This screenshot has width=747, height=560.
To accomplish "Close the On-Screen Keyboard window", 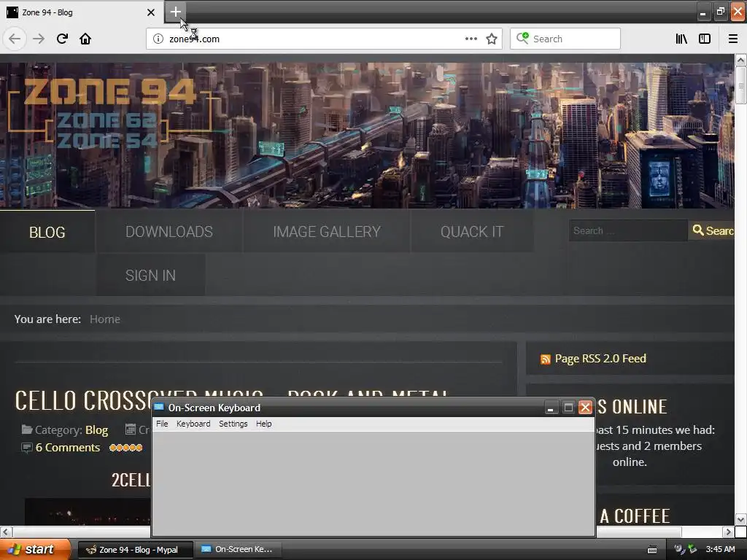I will 585,408.
